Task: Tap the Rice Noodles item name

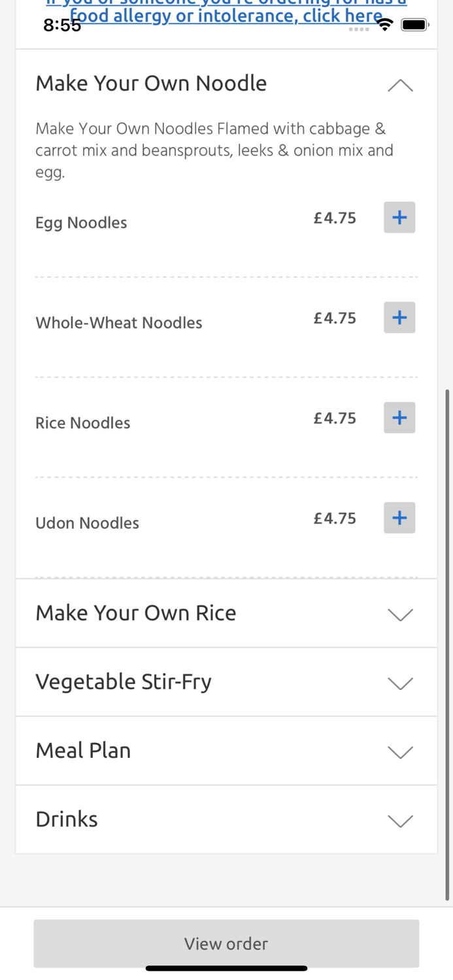Action: 83,423
